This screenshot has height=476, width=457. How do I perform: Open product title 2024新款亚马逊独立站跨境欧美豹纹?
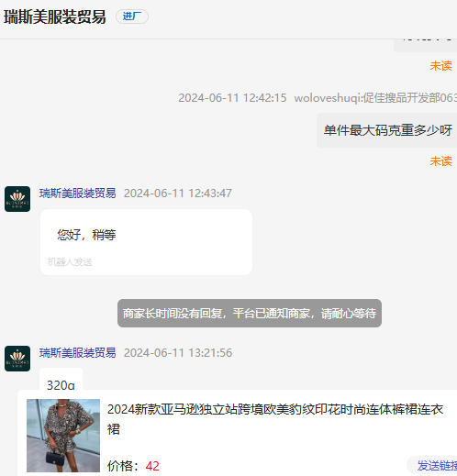pos(275,419)
